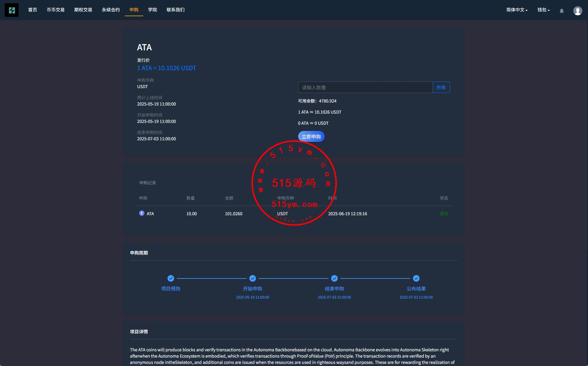Click the 结束申购 checkmark step icon
The width and height of the screenshot is (588, 366).
tap(334, 278)
